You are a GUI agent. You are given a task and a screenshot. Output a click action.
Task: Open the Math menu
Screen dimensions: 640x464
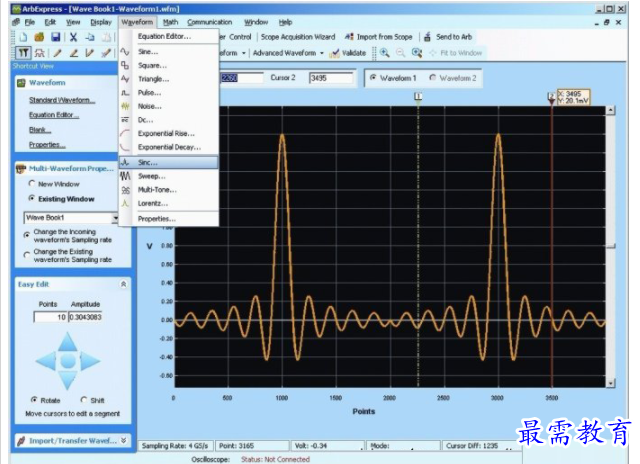tap(170, 22)
